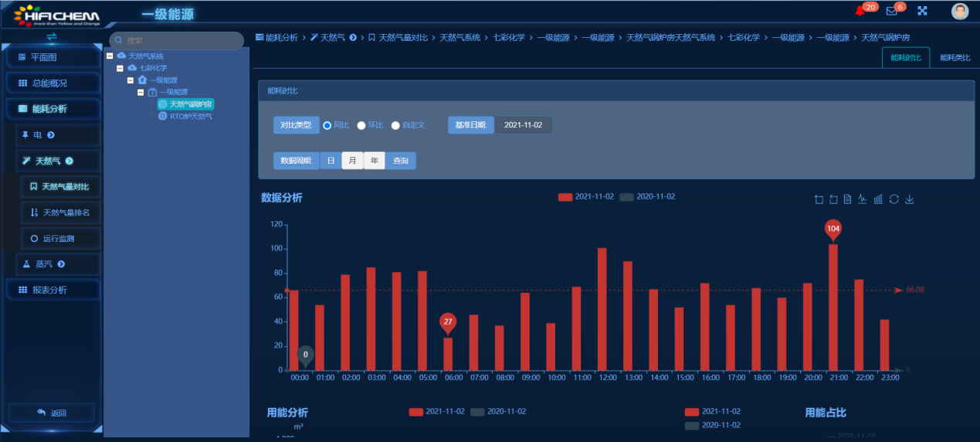Viewport: 980px width, 442px height.
Task: Collapse the 天然气系统 tree node
Action: (110, 56)
